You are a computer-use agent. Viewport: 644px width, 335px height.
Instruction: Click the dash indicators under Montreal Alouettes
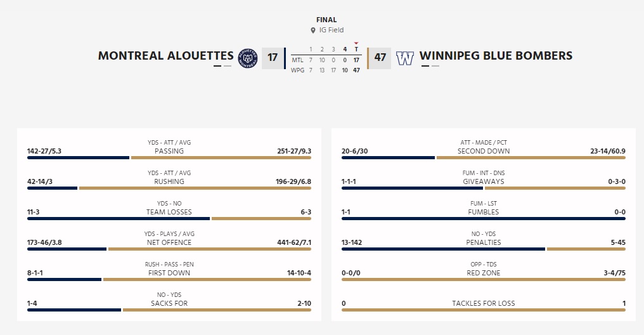coord(222,66)
